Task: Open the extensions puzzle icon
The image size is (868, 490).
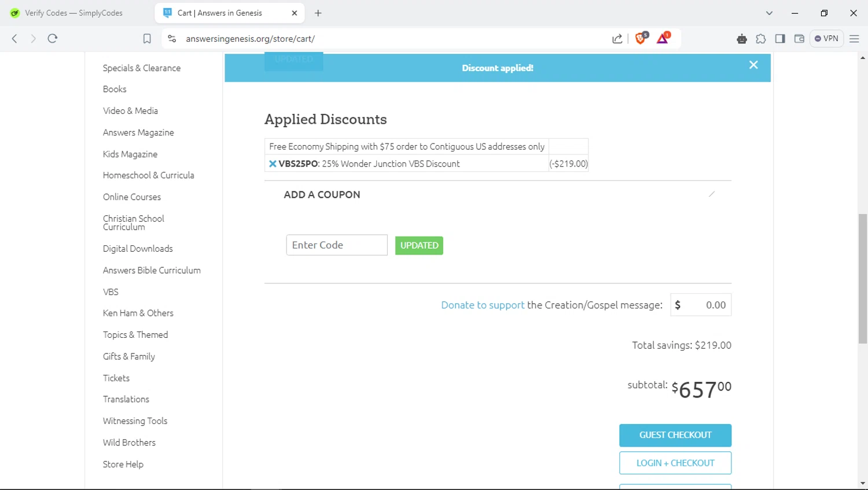Action: [761, 39]
